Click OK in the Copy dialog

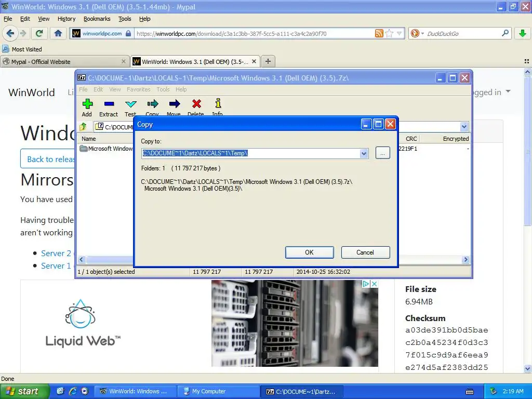[x=310, y=252]
